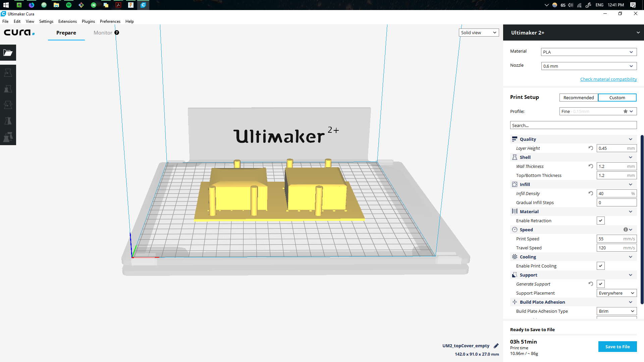Screen dimensions: 644x362
Task: Toggle Enable Print Cooling checkbox
Action: point(601,266)
